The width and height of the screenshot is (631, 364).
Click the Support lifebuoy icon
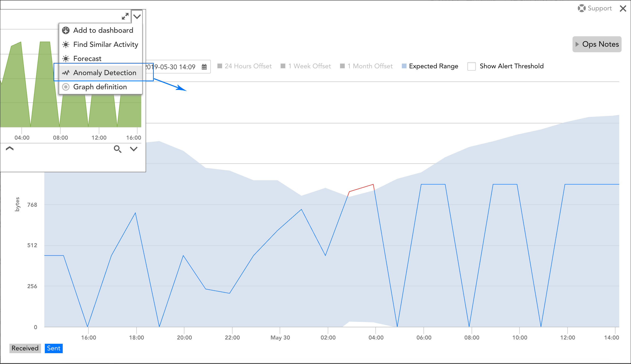click(x=582, y=8)
